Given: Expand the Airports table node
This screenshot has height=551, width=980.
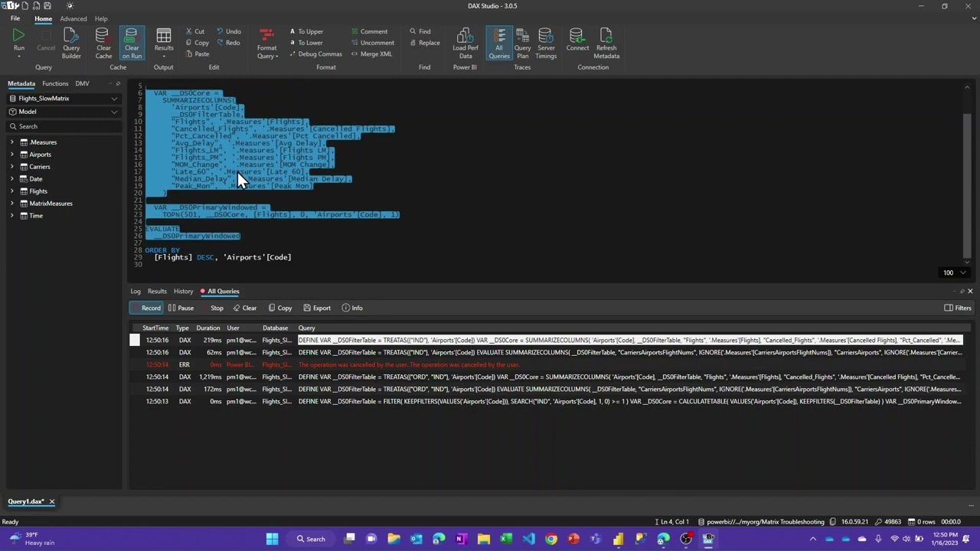Looking at the screenshot, I should [11, 155].
